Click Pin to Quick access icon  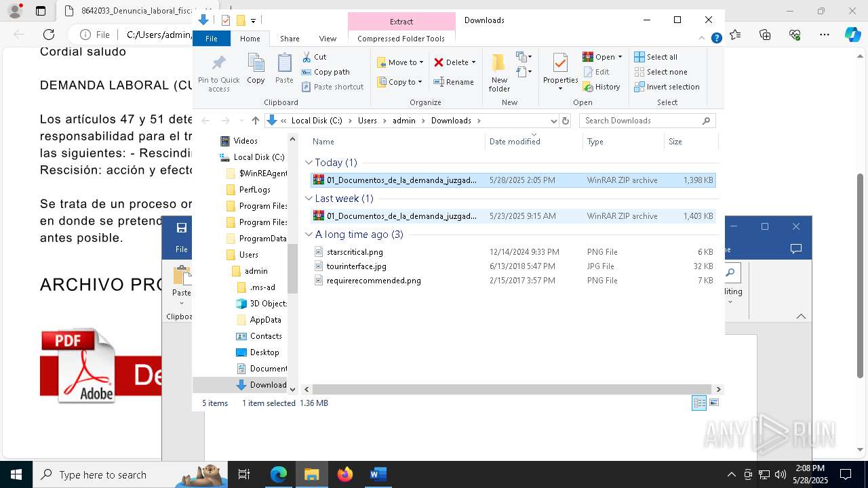[x=218, y=73]
